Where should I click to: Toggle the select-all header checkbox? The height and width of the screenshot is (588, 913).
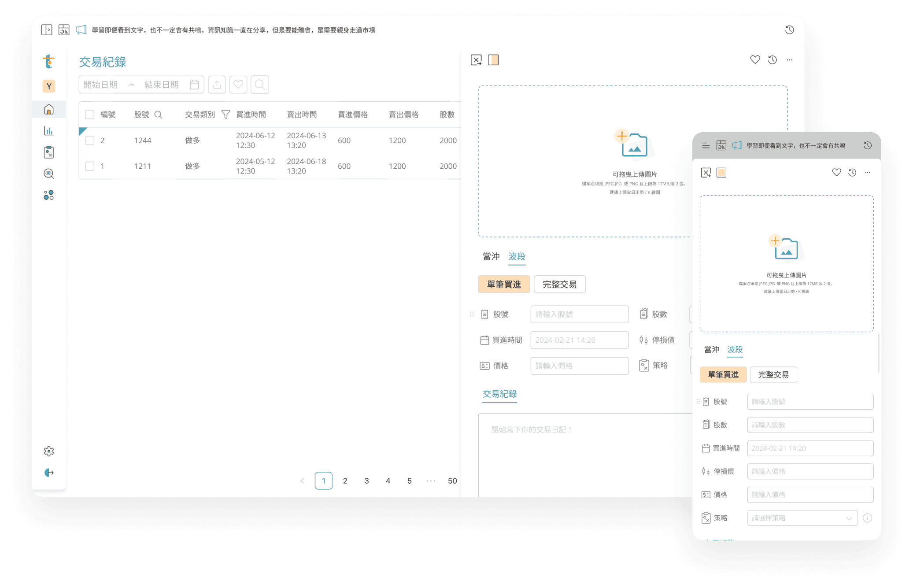pyautogui.click(x=90, y=115)
